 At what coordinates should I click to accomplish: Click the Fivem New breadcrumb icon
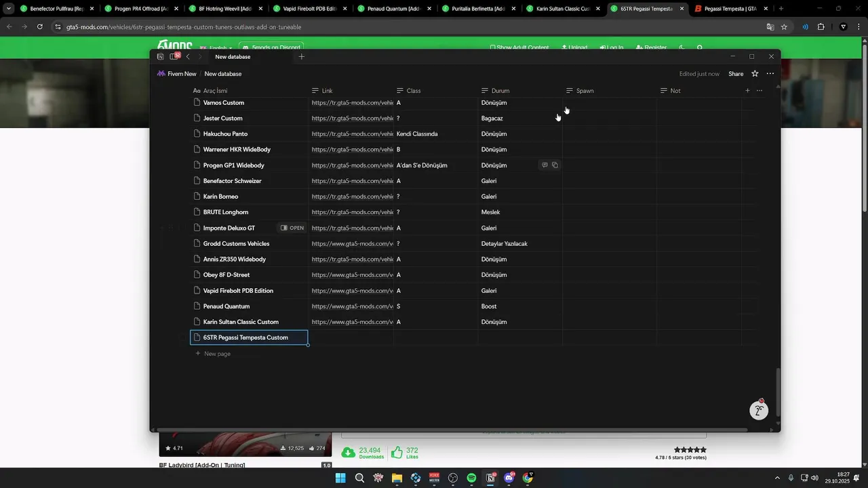pos(161,74)
